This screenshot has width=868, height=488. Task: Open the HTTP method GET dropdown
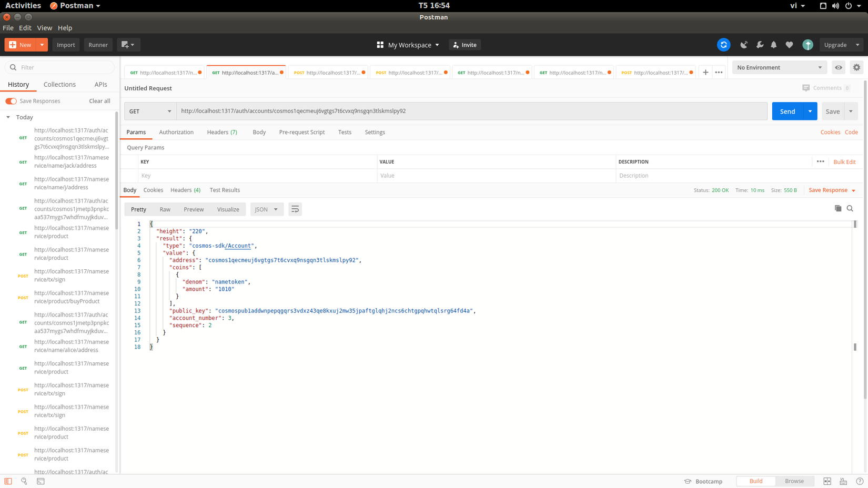150,111
